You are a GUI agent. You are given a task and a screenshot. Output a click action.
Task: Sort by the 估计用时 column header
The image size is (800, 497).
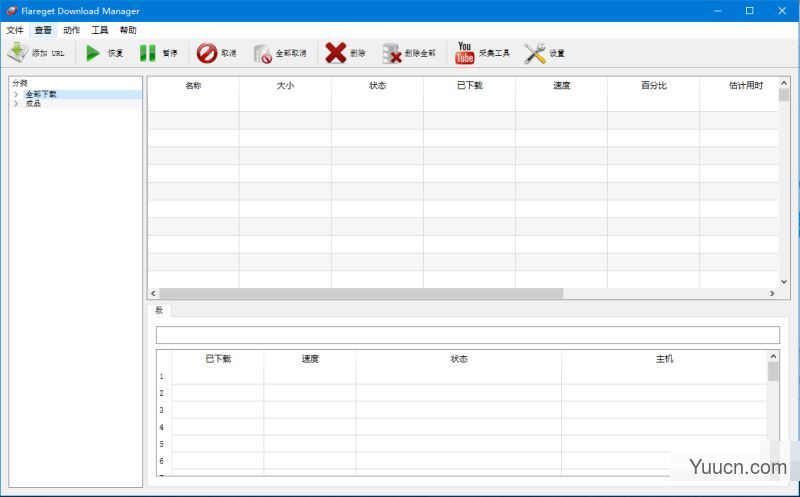pyautogui.click(x=746, y=86)
